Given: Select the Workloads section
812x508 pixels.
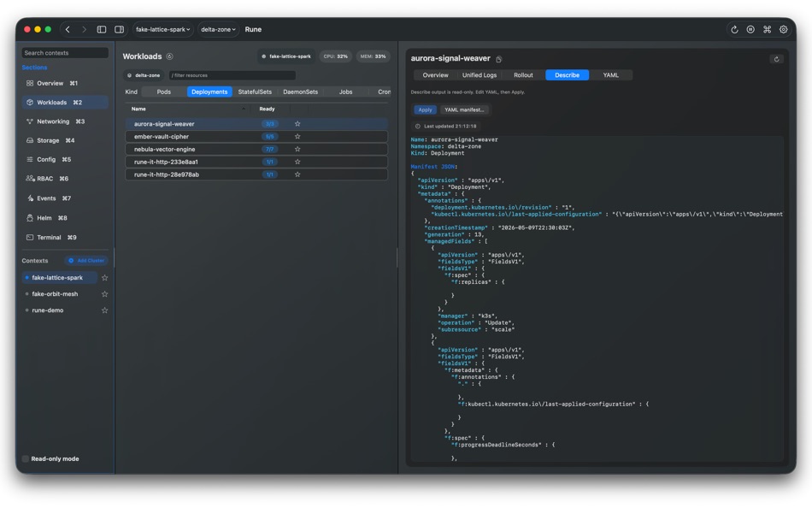Looking at the screenshot, I should click(65, 103).
